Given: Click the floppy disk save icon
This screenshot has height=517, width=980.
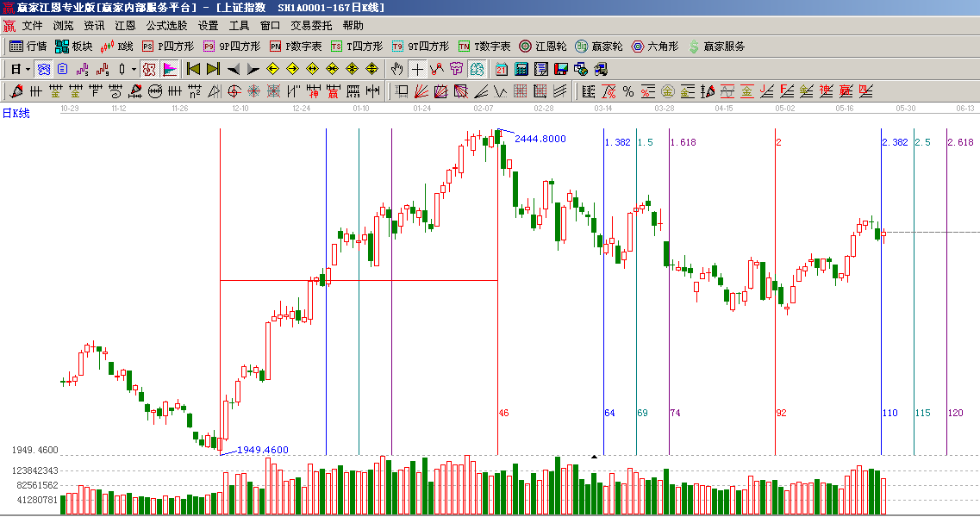Looking at the screenshot, I should (561, 69).
